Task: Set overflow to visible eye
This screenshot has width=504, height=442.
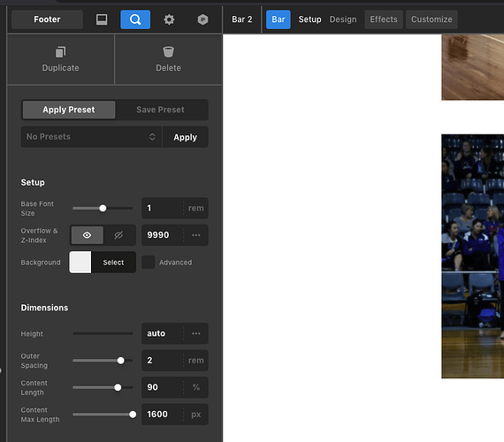Action: (x=87, y=235)
